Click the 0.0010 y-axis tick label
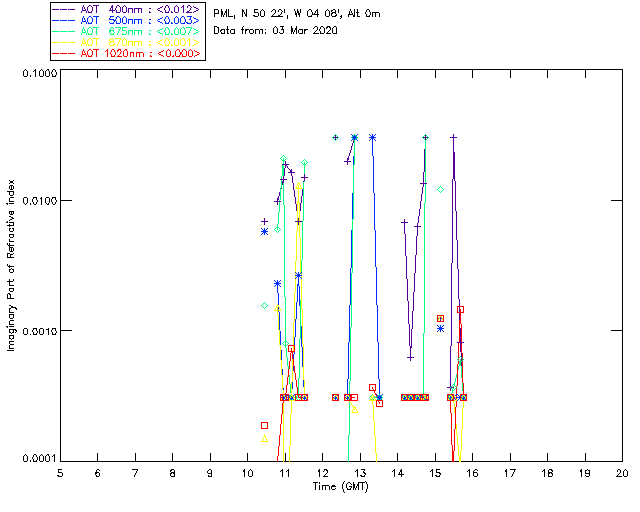640x512 pixels. 38,331
